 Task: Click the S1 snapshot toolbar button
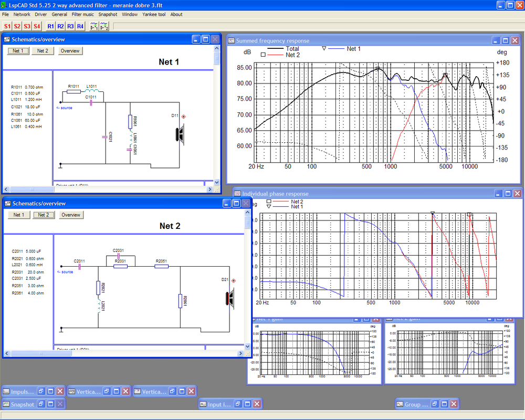pyautogui.click(x=7, y=26)
